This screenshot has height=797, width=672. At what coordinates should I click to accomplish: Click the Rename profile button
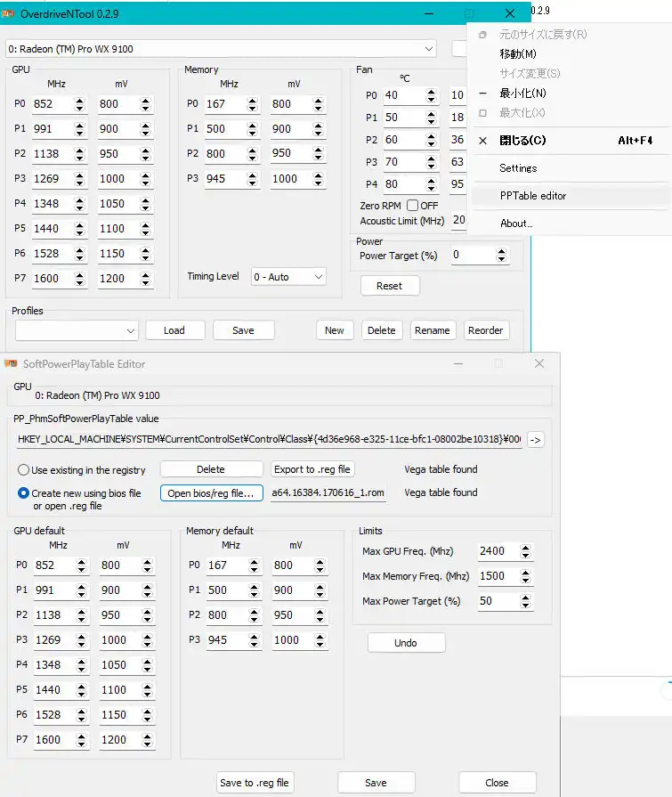[433, 330]
